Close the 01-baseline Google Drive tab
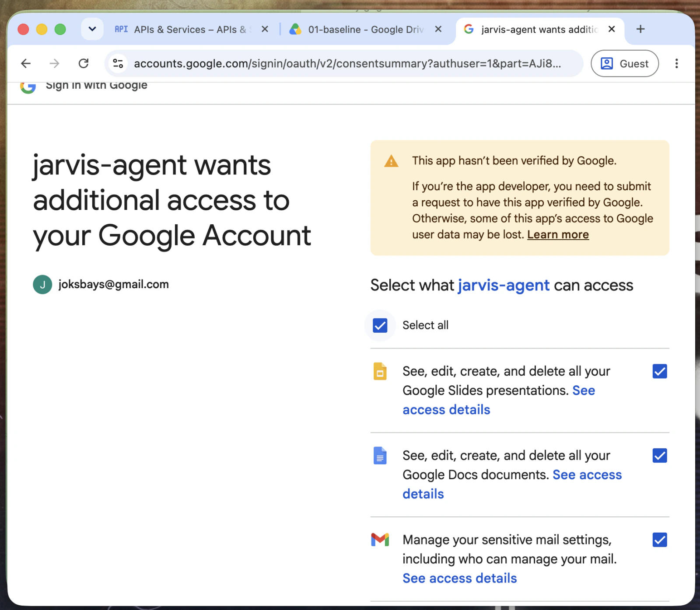The height and width of the screenshot is (610, 700). [438, 29]
